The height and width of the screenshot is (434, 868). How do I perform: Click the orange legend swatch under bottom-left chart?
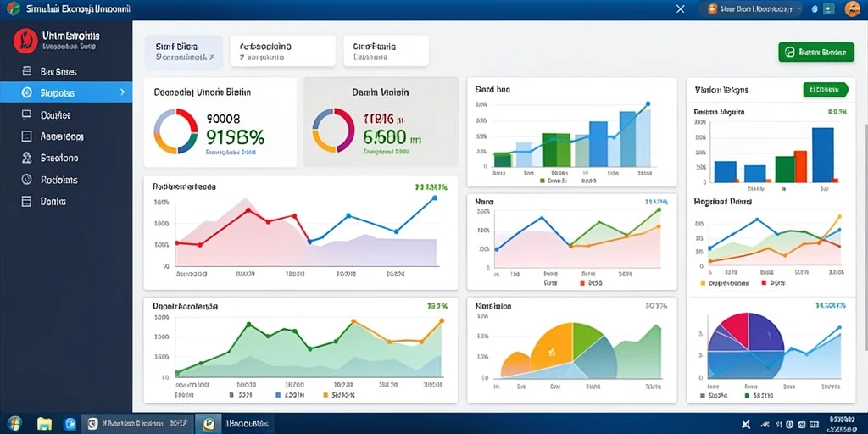pyautogui.click(x=325, y=395)
